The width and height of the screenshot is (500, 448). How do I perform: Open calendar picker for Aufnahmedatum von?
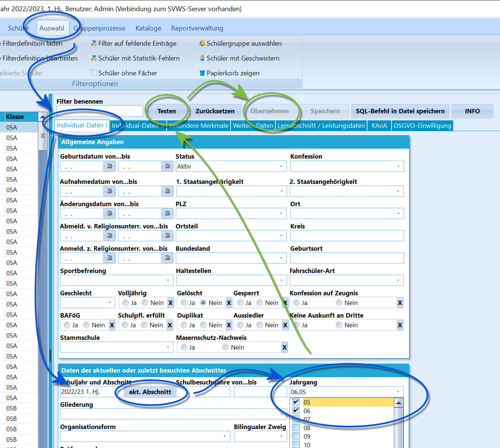[x=109, y=191]
